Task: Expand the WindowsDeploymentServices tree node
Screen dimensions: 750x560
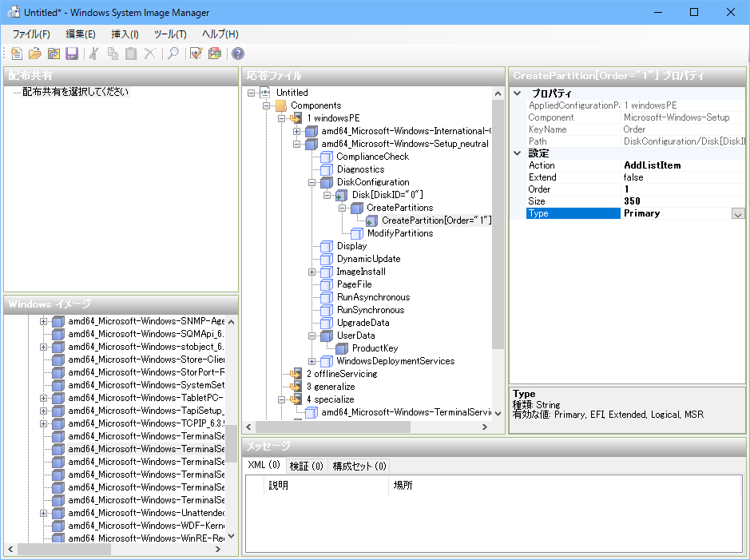Action: click(312, 361)
